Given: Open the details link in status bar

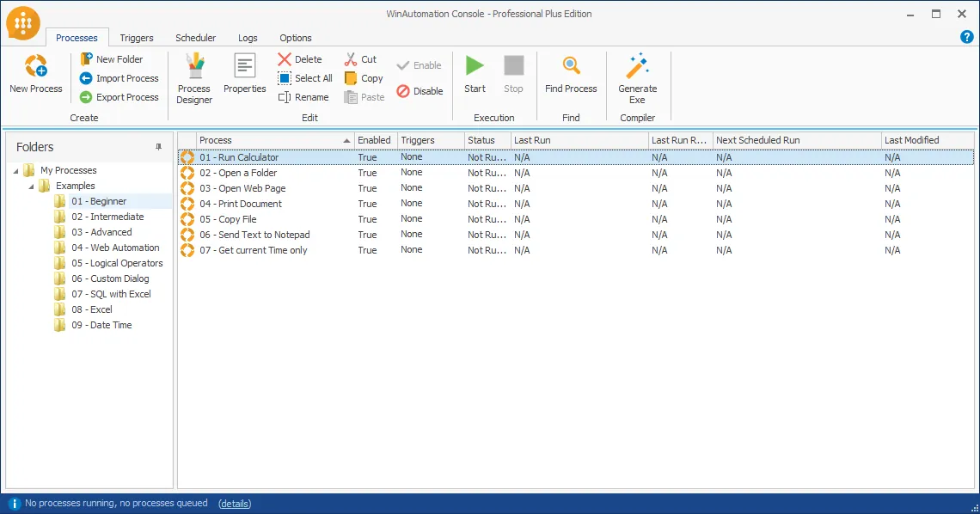Looking at the screenshot, I should 235,504.
